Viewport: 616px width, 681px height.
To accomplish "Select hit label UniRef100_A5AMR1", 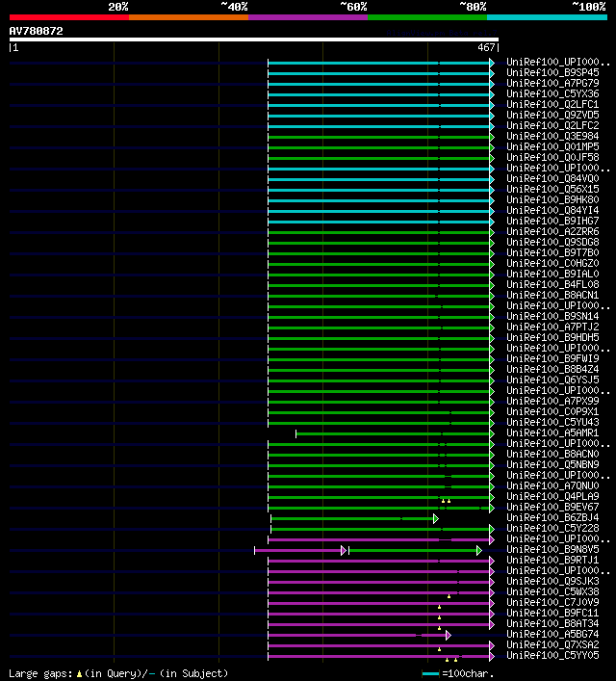I will pyautogui.click(x=552, y=432).
